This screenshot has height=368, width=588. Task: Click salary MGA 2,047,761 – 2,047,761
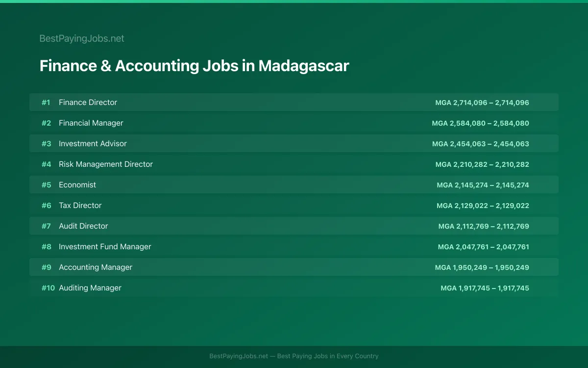[484, 247]
